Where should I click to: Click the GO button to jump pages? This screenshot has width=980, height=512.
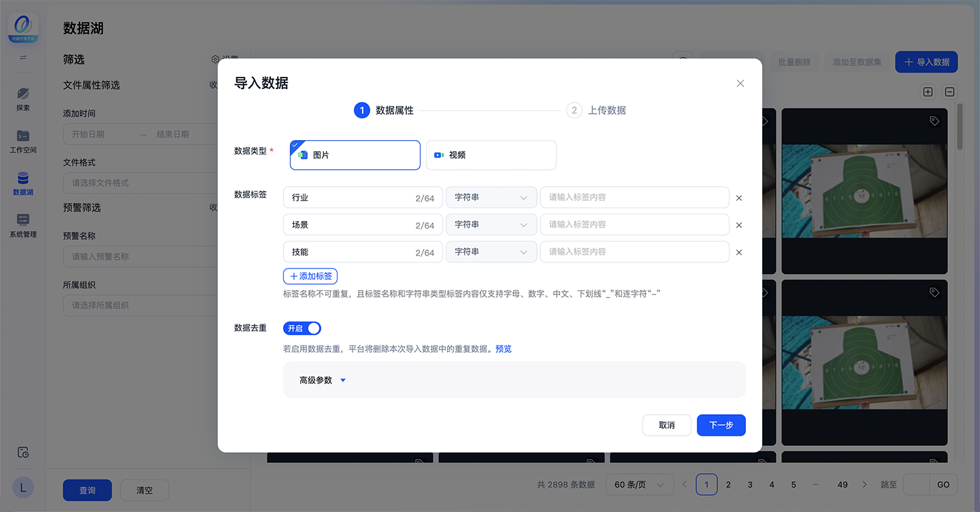click(x=943, y=485)
